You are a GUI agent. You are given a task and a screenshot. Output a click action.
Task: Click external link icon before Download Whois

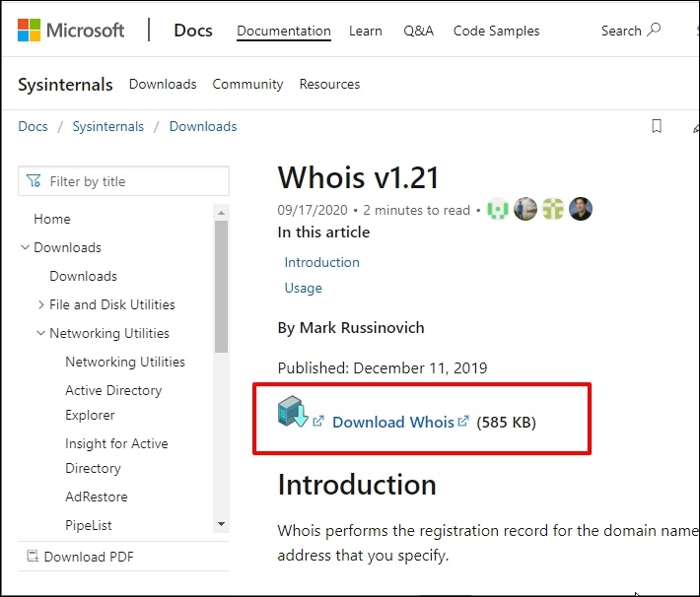[x=317, y=421]
